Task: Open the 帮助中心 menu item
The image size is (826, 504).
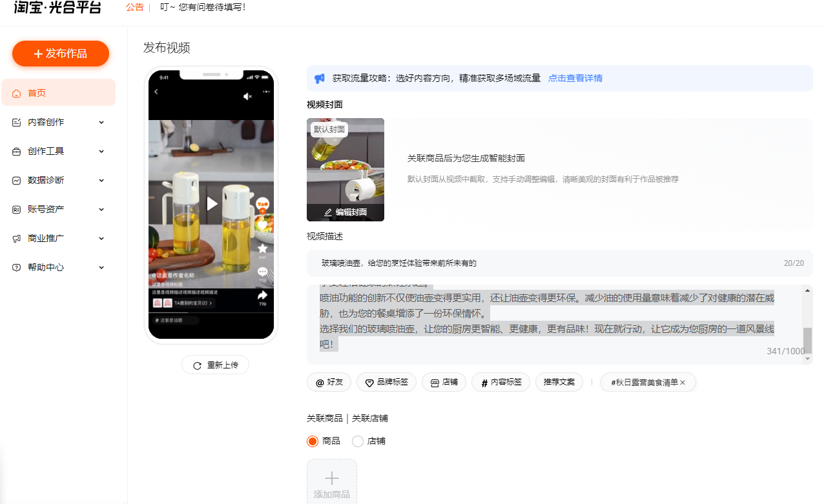Action: (x=45, y=267)
